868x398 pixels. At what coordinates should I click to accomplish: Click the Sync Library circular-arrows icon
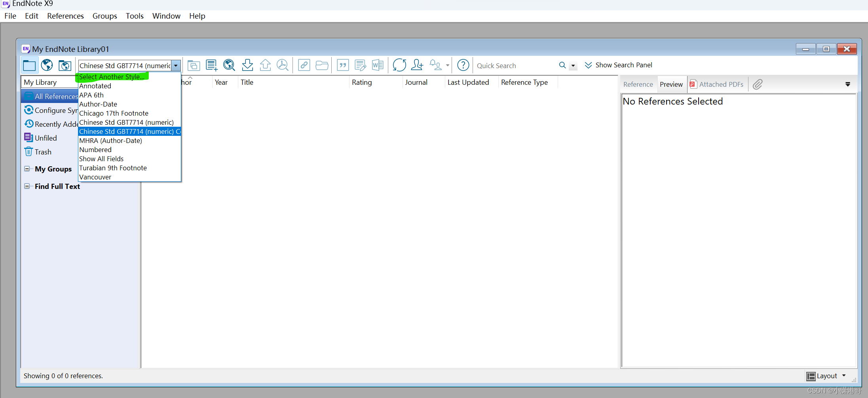point(399,65)
